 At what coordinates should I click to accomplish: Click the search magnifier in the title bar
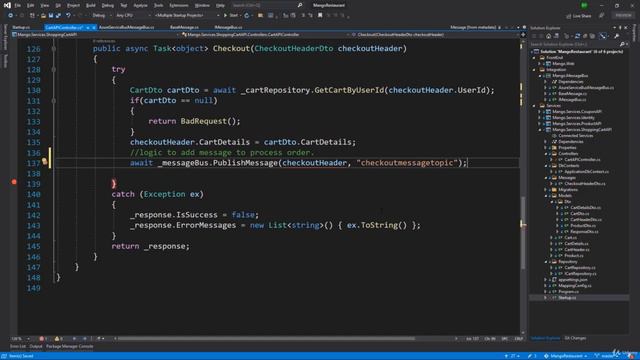coord(300,5)
